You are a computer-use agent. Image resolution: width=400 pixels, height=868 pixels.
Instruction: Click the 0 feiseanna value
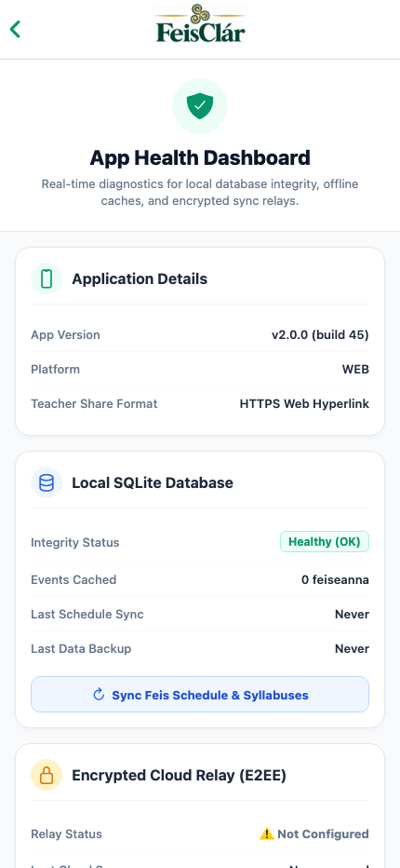[x=335, y=579]
